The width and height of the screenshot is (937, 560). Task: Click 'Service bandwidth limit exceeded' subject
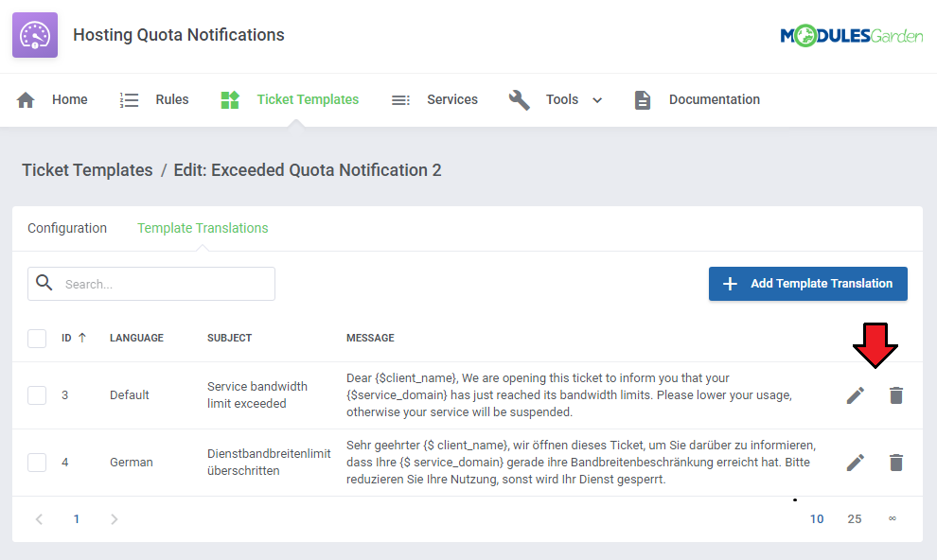256,395
